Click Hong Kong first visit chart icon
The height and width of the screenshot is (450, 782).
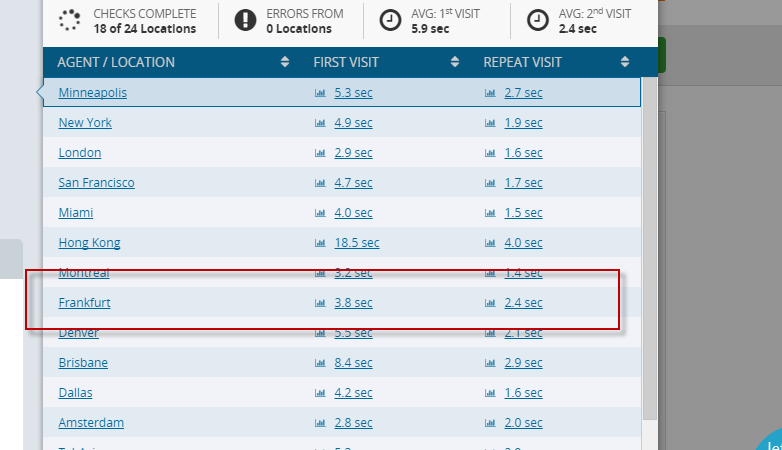click(320, 242)
